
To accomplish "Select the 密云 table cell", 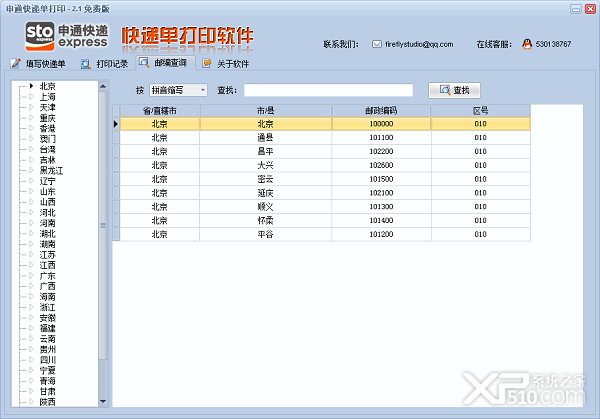I will click(266, 179).
